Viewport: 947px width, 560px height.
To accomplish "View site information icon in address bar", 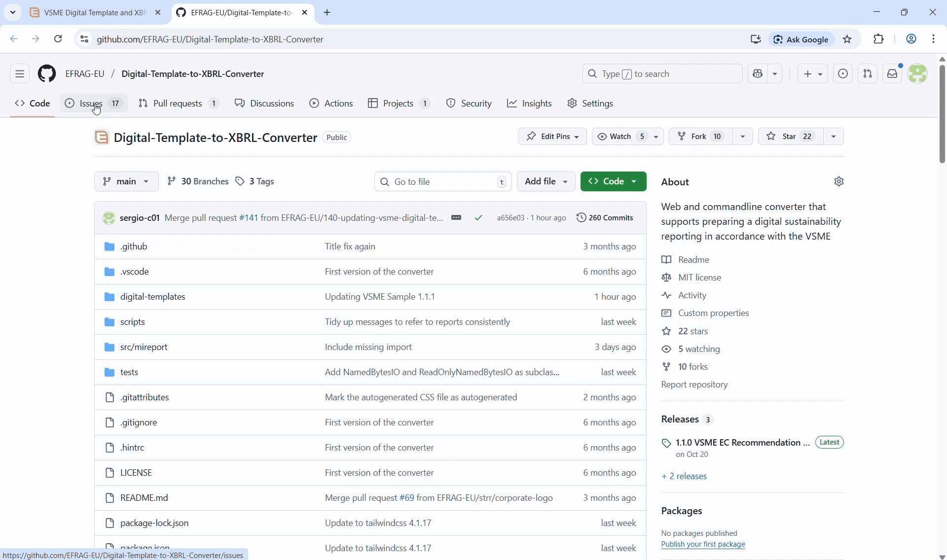I will point(84,39).
